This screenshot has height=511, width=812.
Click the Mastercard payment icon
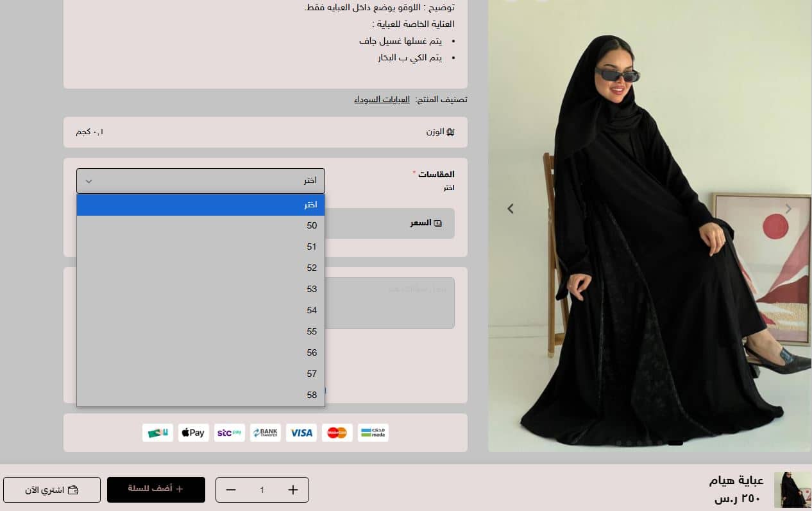[x=337, y=433]
